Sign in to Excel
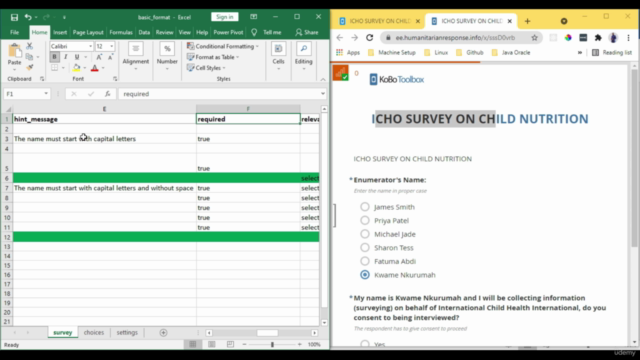640x360 pixels. click(225, 17)
